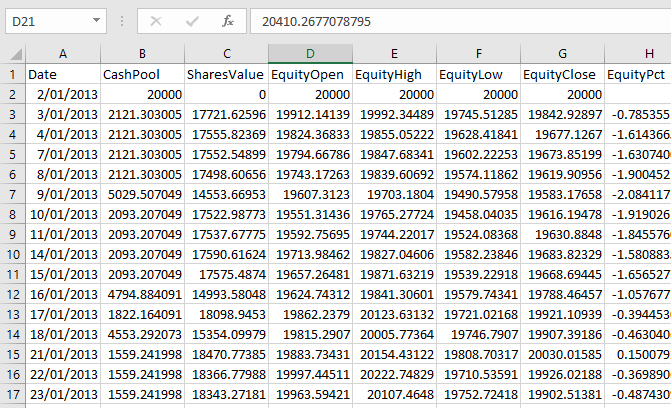Click the Cancel (X) formula bar icon
The height and width of the screenshot is (408, 671).
coord(156,21)
